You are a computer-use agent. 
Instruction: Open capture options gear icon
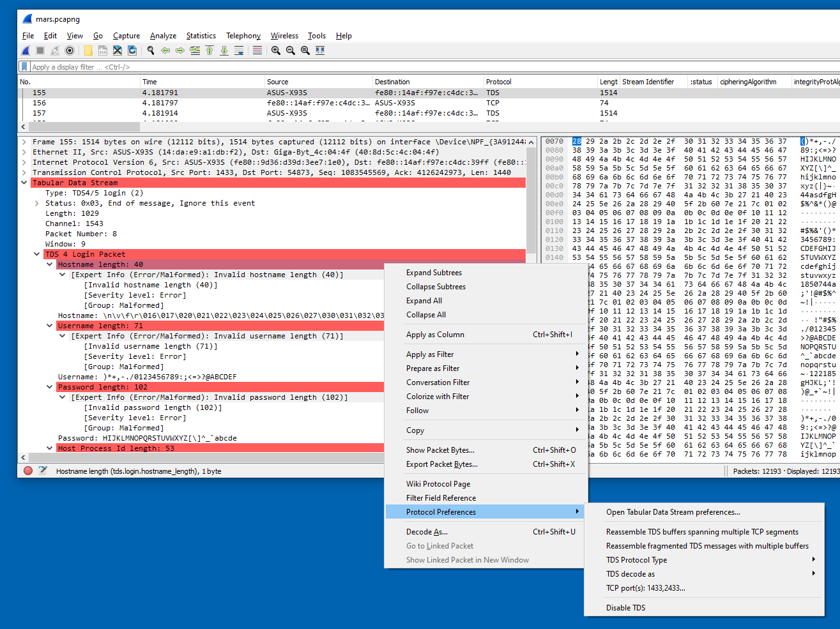pyautogui.click(x=70, y=50)
